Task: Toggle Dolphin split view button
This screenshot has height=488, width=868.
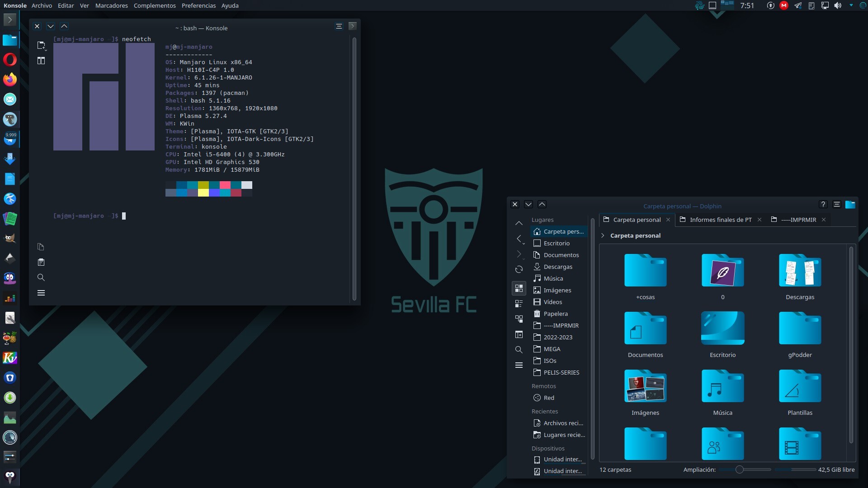Action: point(519,334)
